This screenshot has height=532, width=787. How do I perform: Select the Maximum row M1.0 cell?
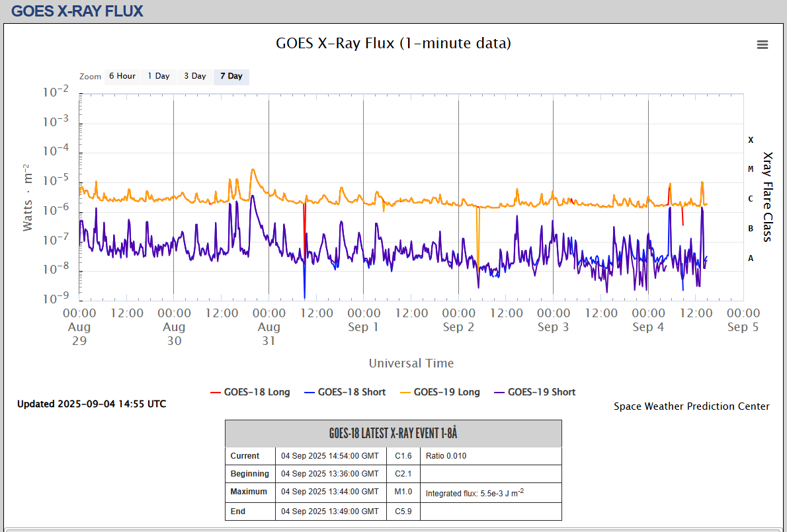click(x=403, y=492)
